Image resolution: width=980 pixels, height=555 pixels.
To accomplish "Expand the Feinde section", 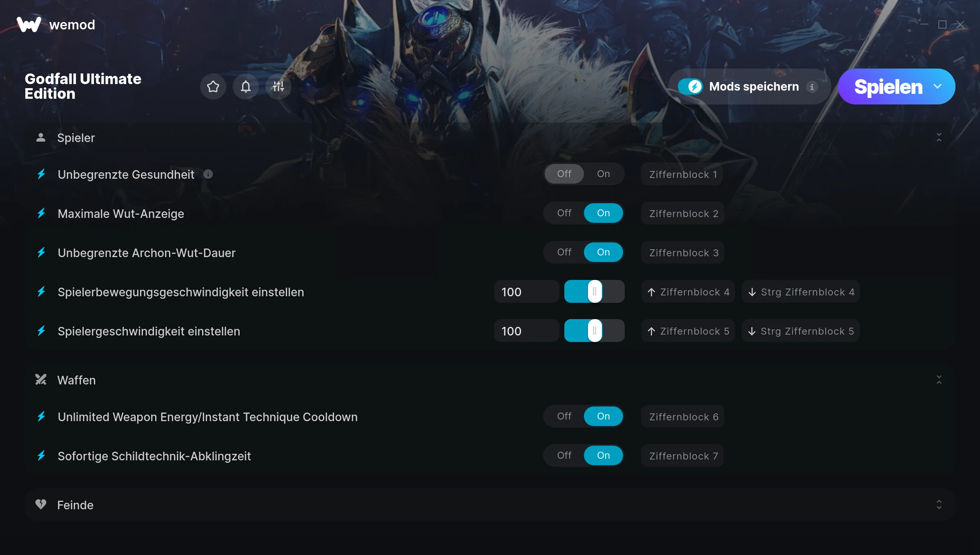I will pos(939,505).
